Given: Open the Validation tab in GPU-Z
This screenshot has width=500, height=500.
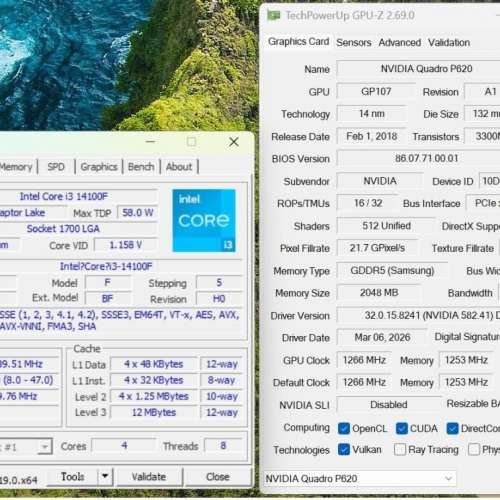Looking at the screenshot, I should click(449, 43).
